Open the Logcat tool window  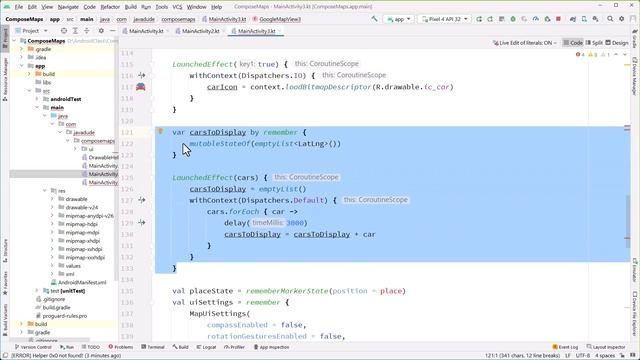coord(206,347)
